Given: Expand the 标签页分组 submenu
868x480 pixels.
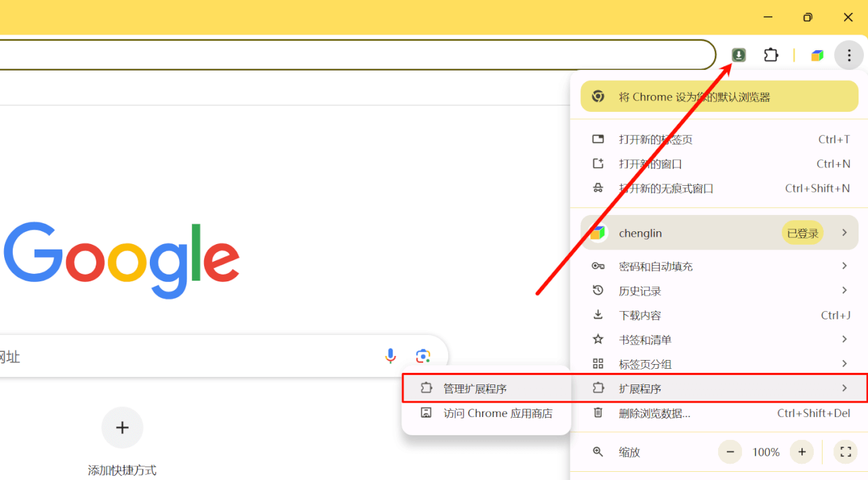Looking at the screenshot, I should [844, 363].
